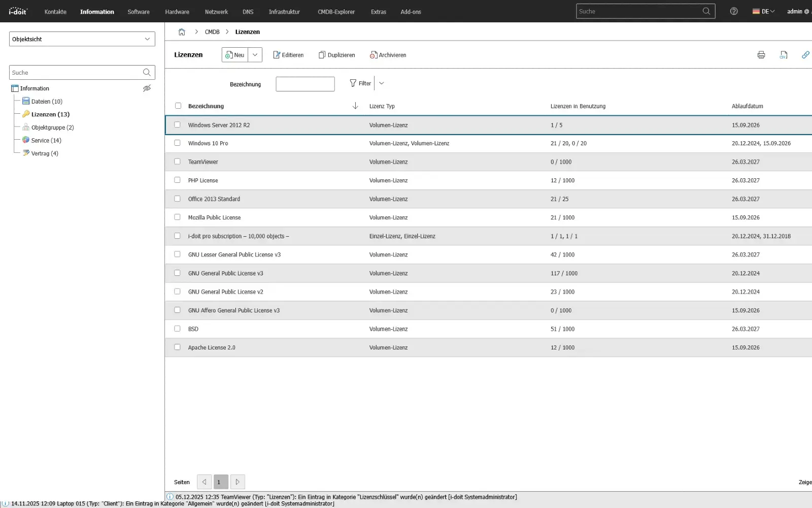Image resolution: width=812 pixels, height=508 pixels.
Task: Tick the select-all checkbox in table header
Action: pos(178,106)
